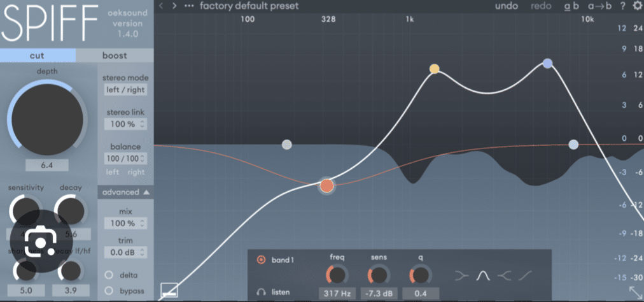Click the sharpness knob

coord(25,271)
